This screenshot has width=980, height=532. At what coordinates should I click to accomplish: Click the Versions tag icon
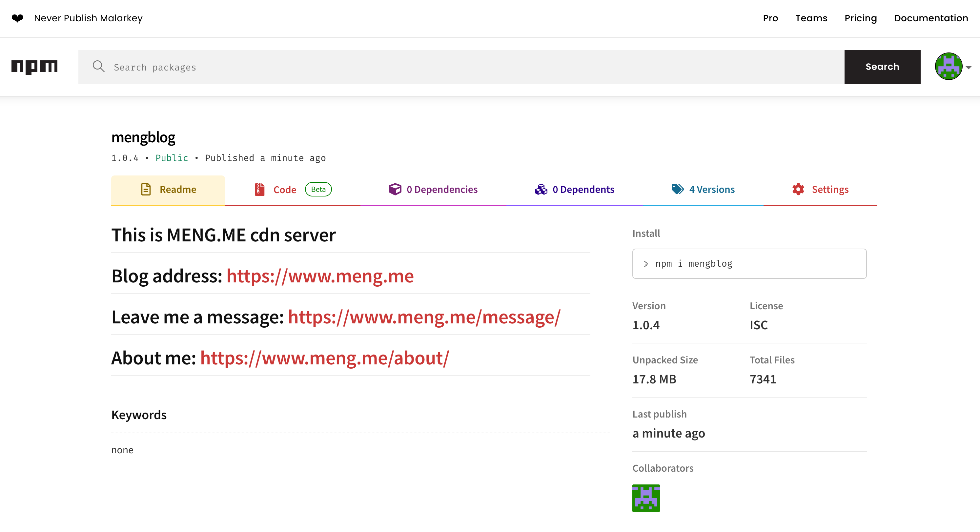tap(678, 189)
